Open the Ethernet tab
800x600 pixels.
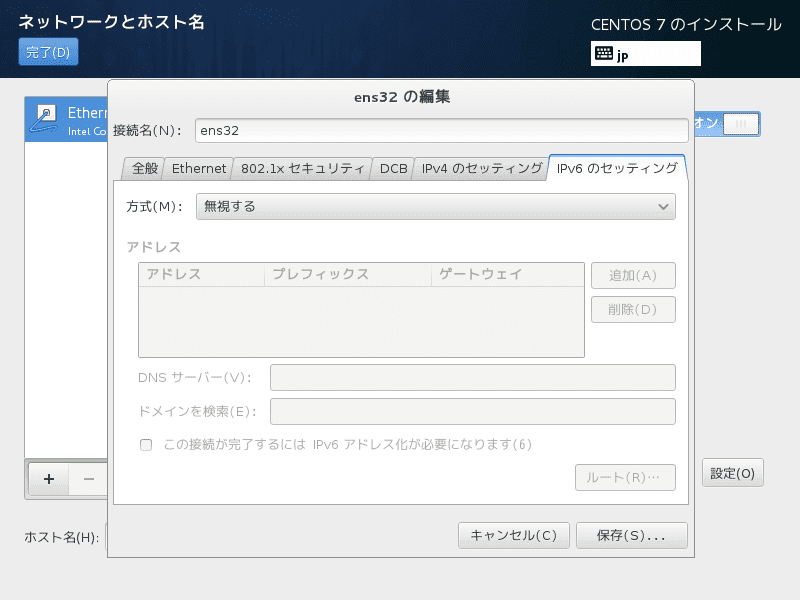199,169
